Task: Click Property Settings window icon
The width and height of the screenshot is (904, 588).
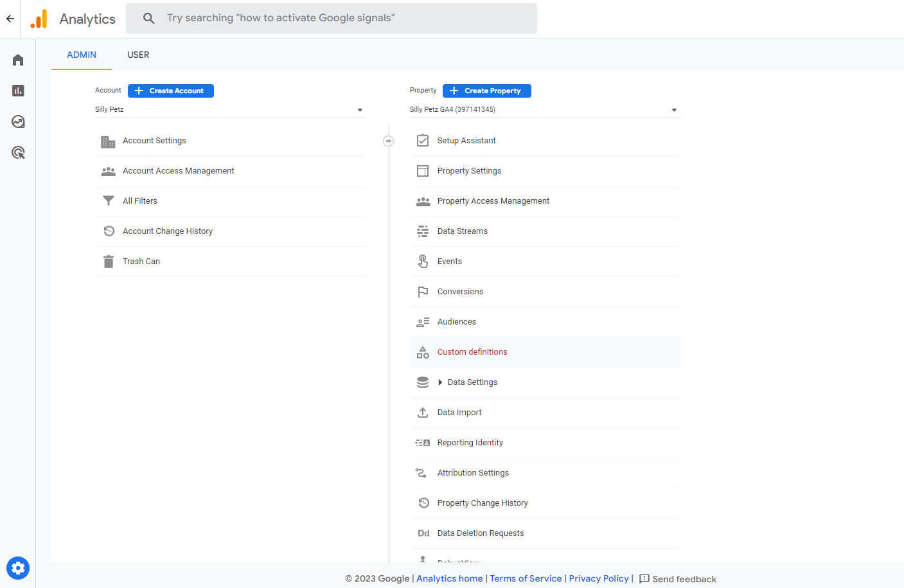Action: click(423, 171)
